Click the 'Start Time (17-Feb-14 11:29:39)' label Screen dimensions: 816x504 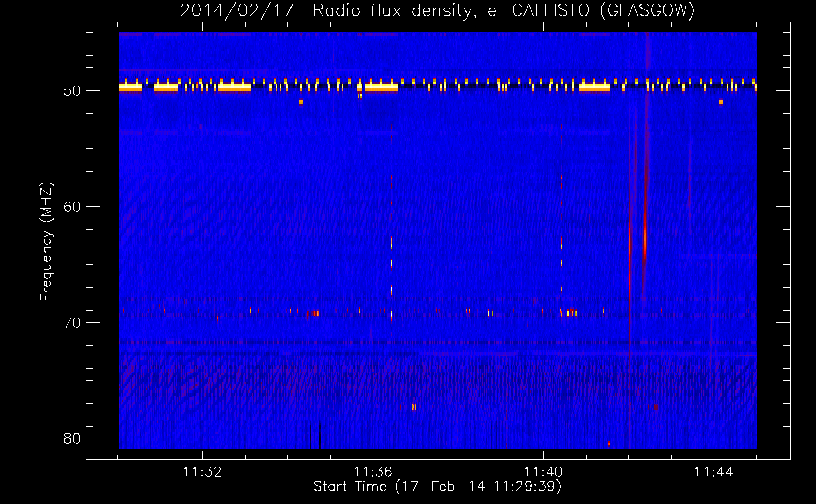(437, 487)
